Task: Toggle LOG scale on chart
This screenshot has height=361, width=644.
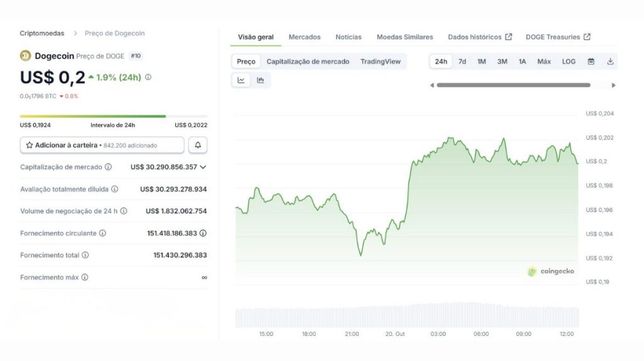Action: click(x=569, y=62)
